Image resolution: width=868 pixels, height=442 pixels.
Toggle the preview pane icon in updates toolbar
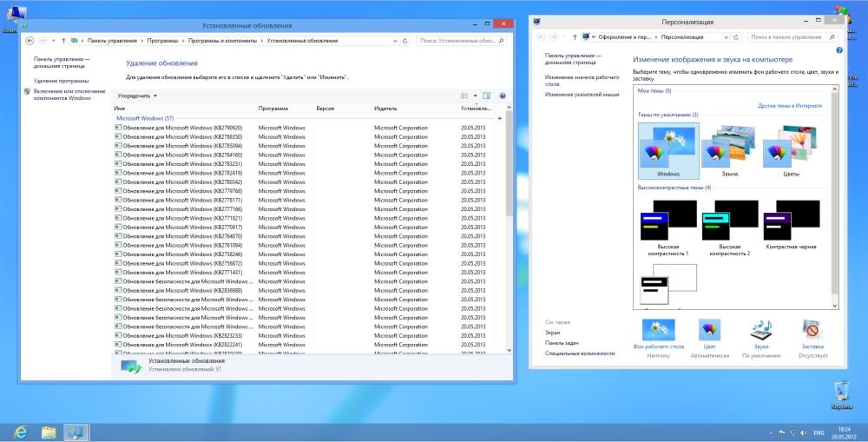(x=487, y=96)
